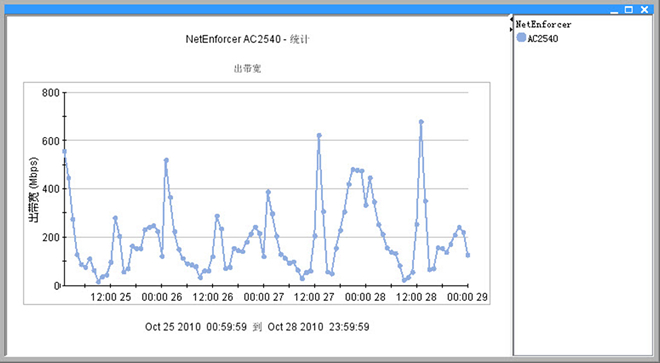
Task: Minimize the statistics window
Action: 614,10
